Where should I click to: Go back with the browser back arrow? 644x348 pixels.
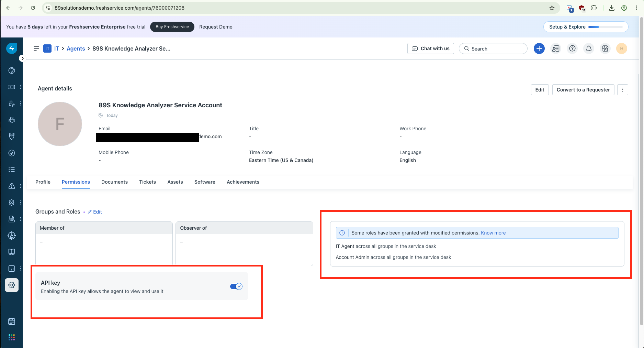[x=8, y=8]
